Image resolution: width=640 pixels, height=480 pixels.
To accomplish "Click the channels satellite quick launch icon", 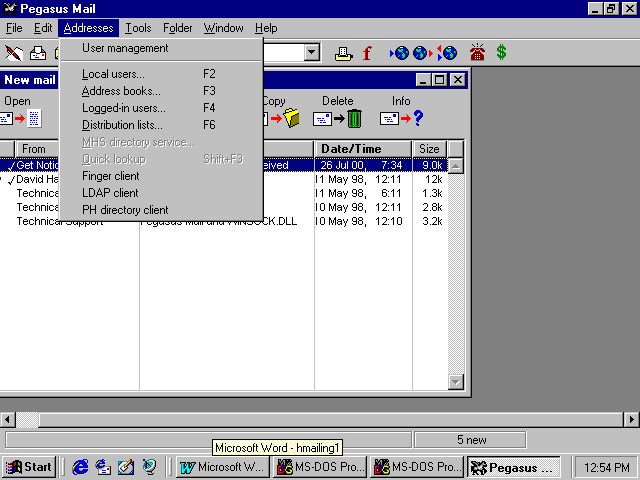I will click(x=149, y=467).
